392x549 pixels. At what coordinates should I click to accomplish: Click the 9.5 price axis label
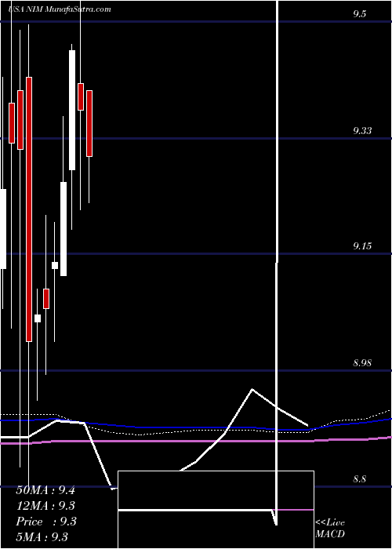(359, 14)
